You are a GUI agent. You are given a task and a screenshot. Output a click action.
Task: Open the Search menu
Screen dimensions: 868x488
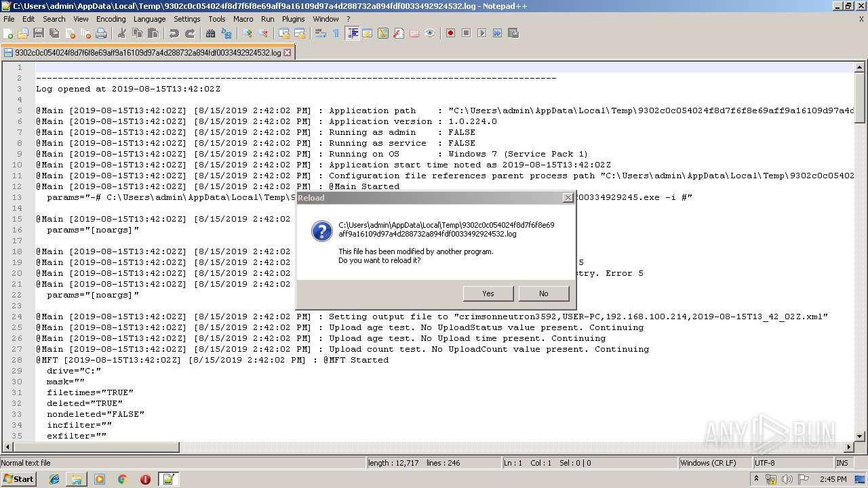(x=54, y=19)
